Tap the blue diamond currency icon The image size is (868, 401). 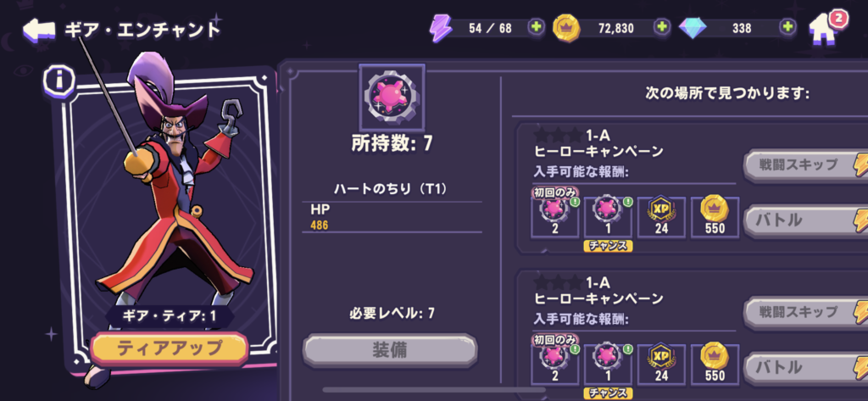point(693,28)
